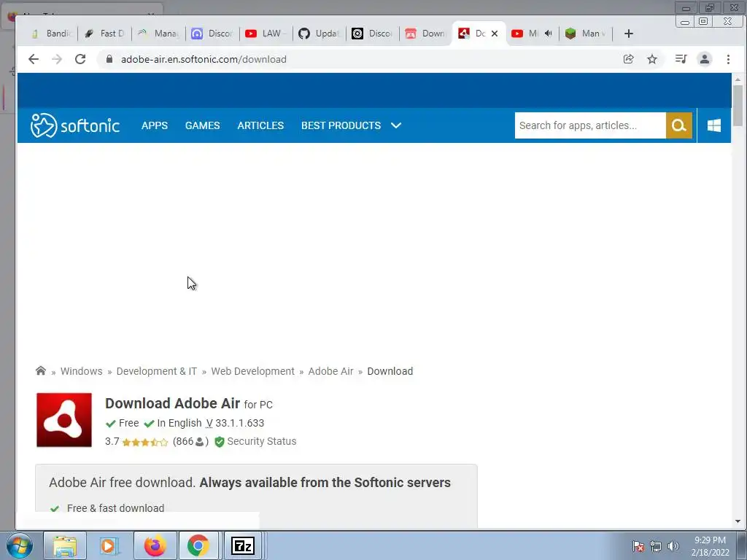
Task: Click the version 33.1.1.633 text
Action: click(239, 423)
